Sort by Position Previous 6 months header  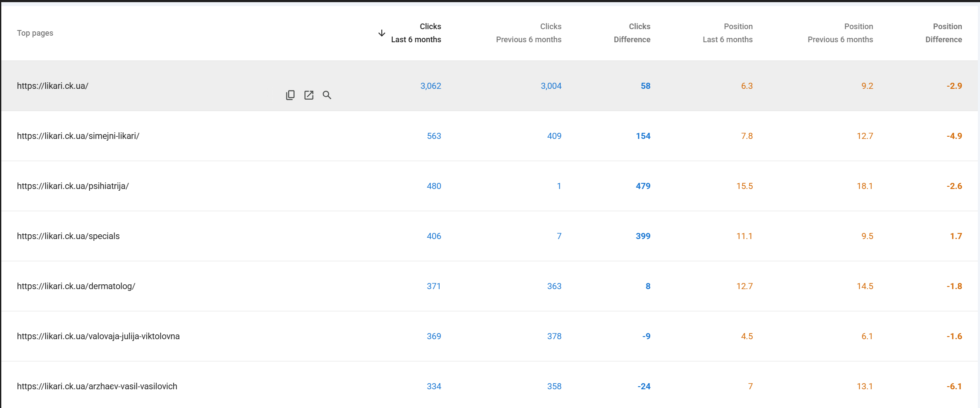[x=840, y=33]
